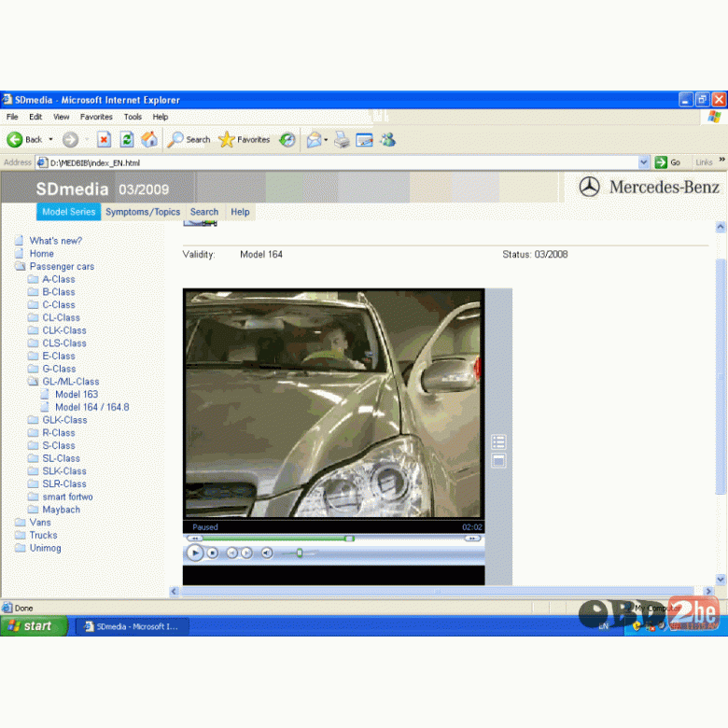Mute the video player sound
The width and height of the screenshot is (728, 728).
pyautogui.click(x=267, y=553)
